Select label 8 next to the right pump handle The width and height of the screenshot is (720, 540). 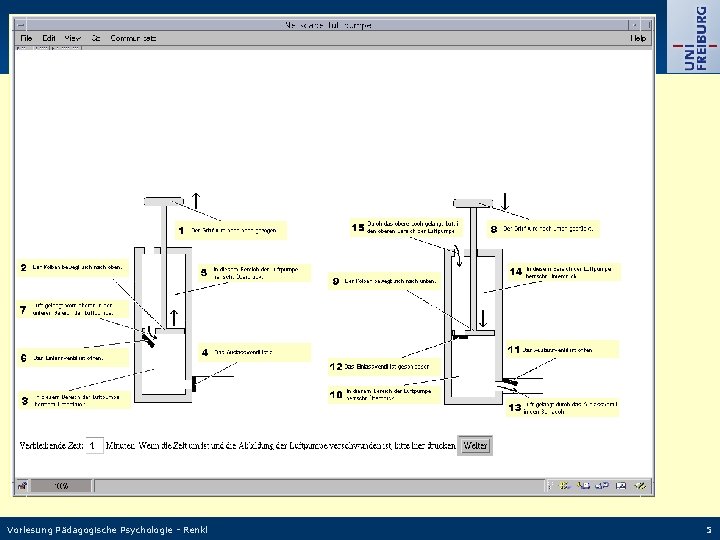click(x=543, y=229)
